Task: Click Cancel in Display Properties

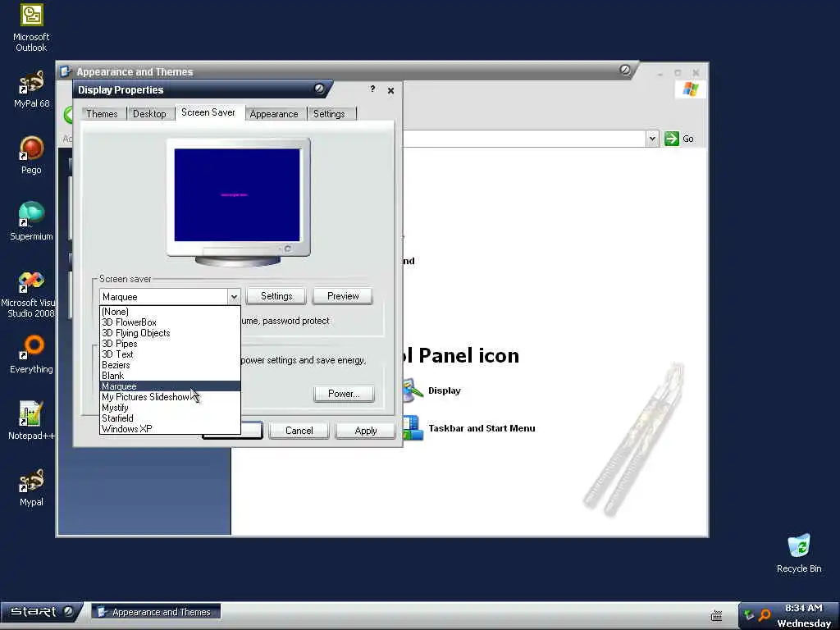Action: (299, 431)
